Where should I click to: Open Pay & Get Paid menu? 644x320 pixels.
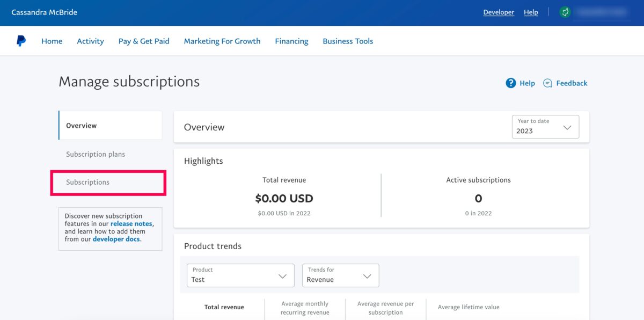tap(144, 41)
